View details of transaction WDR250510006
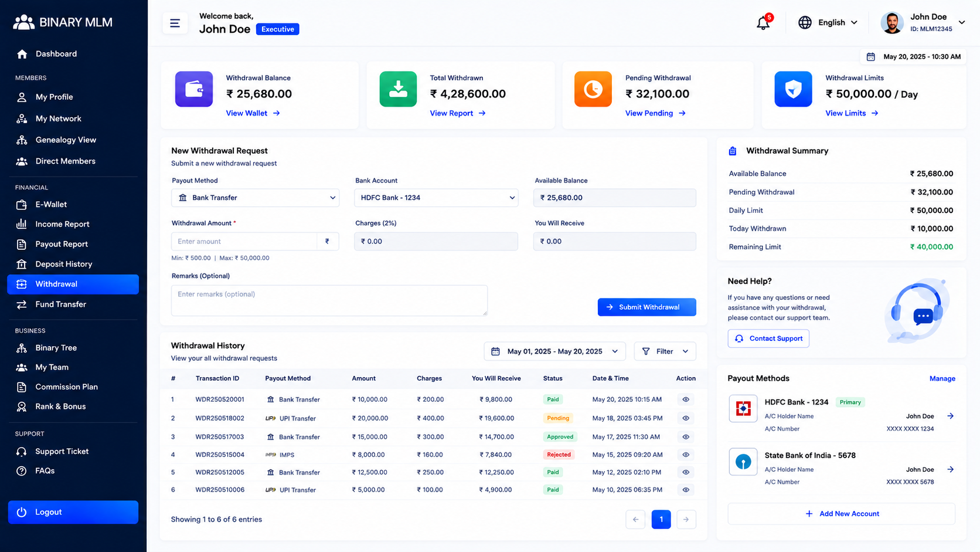This screenshot has width=980, height=552. 686,490
